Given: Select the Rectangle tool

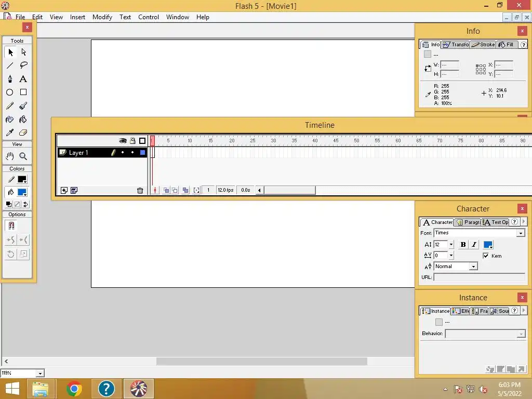Looking at the screenshot, I should click(x=23, y=92).
